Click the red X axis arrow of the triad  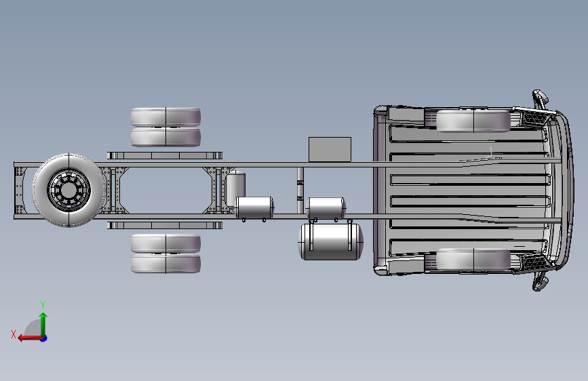click(x=30, y=338)
